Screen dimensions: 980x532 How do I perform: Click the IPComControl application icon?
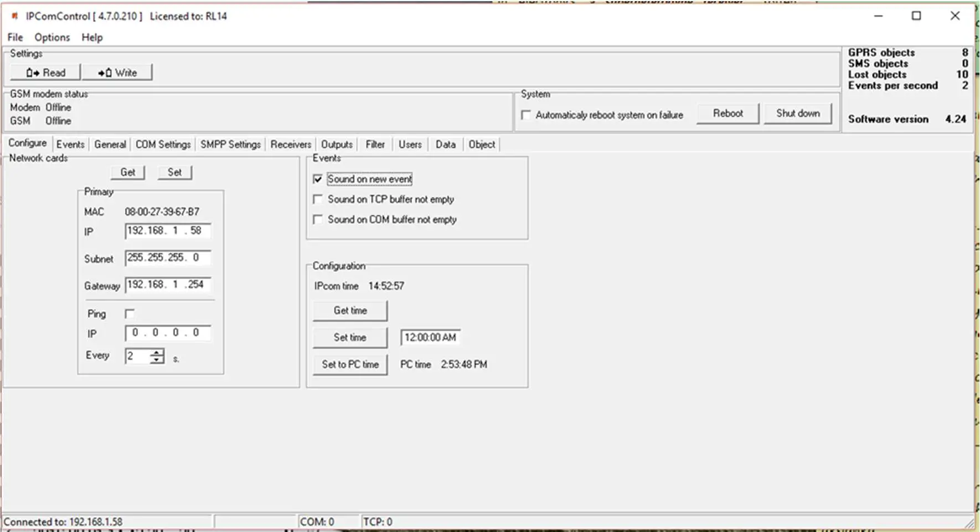[x=13, y=16]
